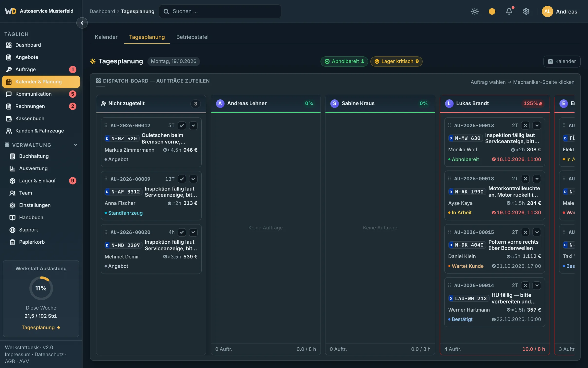
Task: Follow the Tagesplanung link in Werkstatt Auslastung
Action: pos(41,327)
